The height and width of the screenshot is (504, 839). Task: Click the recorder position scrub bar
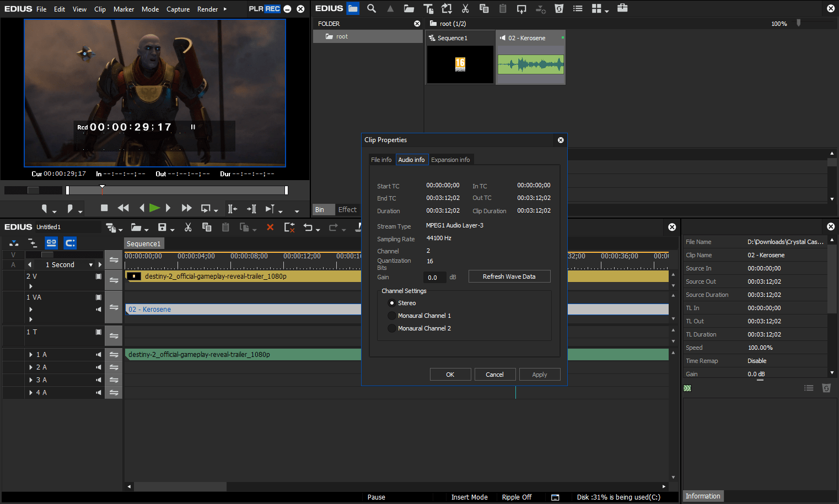click(x=176, y=191)
